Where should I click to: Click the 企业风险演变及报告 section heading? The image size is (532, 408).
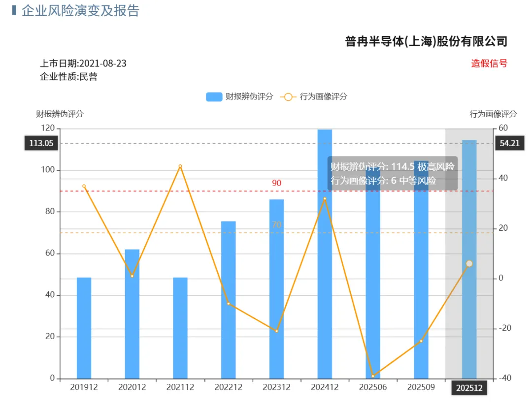tap(81, 11)
